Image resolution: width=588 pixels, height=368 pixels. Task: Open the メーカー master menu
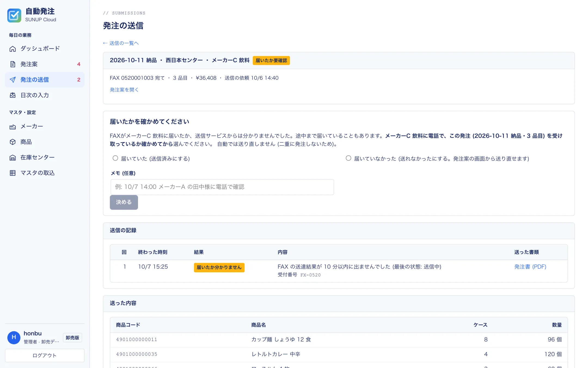[x=45, y=126]
